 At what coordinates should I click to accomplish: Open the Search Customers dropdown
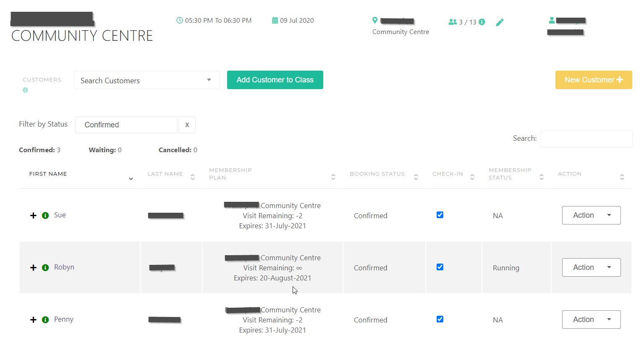(x=147, y=80)
